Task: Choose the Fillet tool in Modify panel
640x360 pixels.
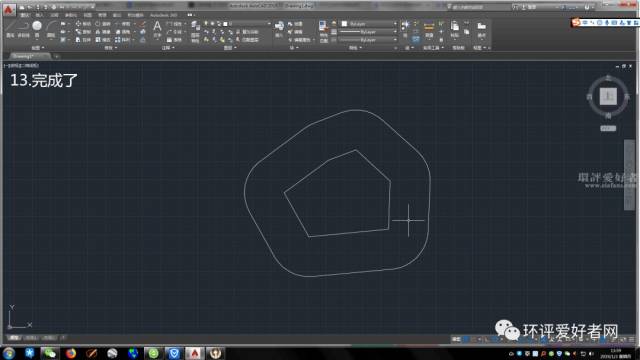Action: coord(123,32)
